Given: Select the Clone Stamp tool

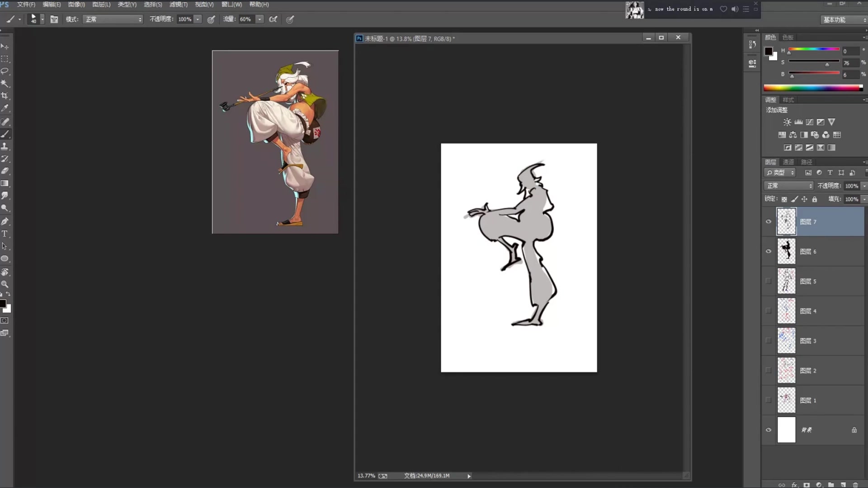Looking at the screenshot, I should 5,146.
